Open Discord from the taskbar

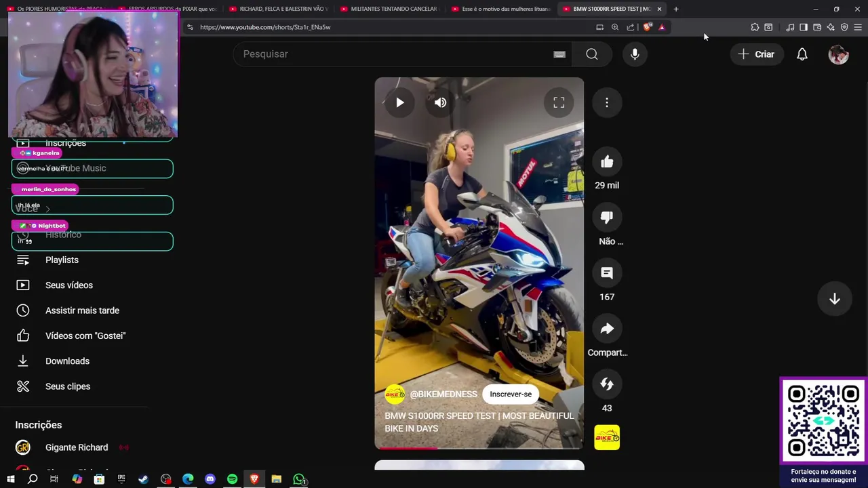[x=210, y=479]
